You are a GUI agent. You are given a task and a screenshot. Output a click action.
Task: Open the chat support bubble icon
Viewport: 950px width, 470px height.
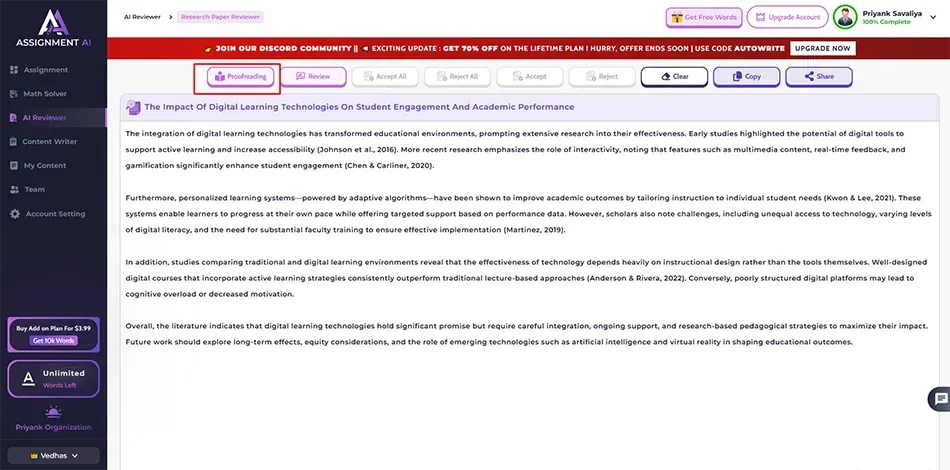[x=940, y=398]
